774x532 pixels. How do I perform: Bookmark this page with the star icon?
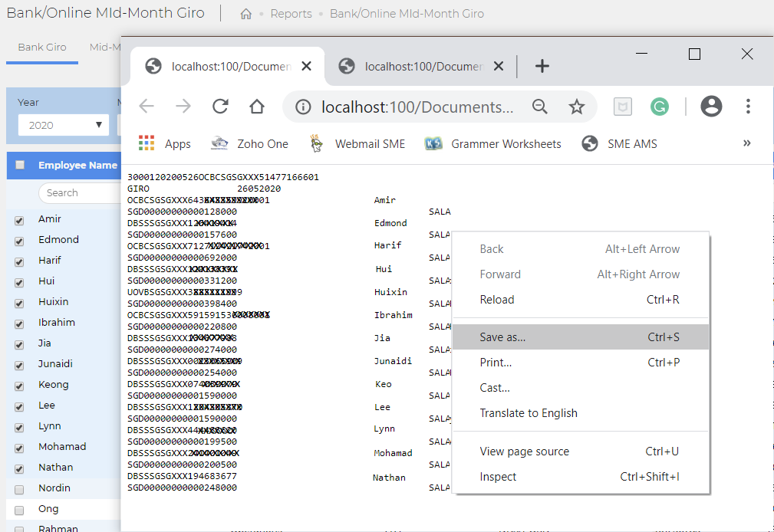click(577, 107)
